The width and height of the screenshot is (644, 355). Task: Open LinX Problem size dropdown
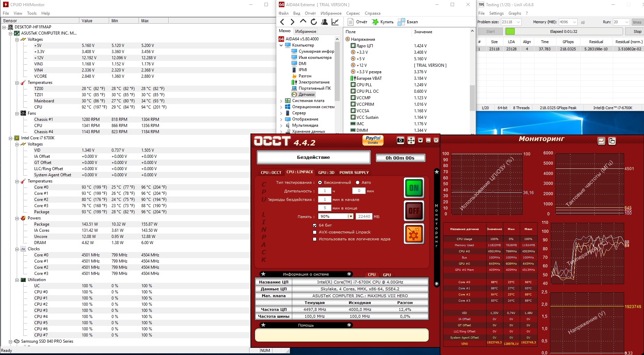(518, 22)
